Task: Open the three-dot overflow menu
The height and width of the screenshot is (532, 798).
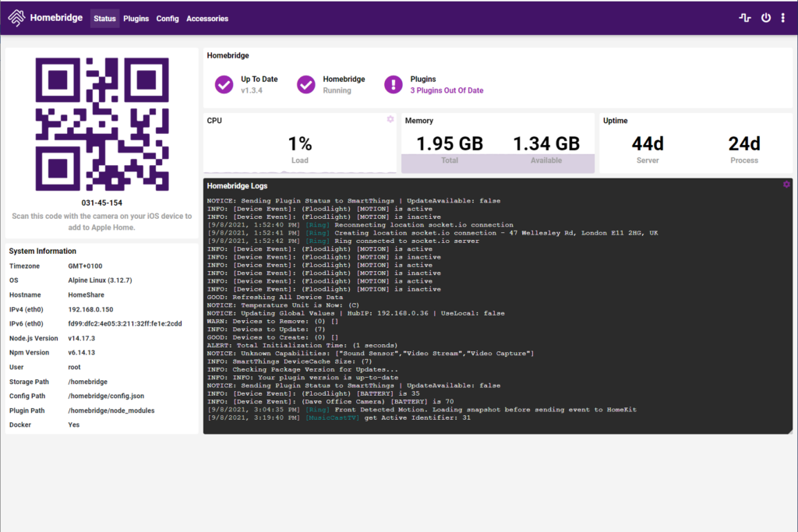Action: click(x=782, y=18)
